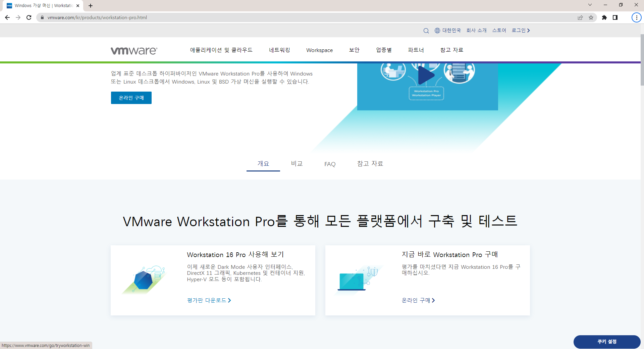Open the 네트워킹 menu

point(279,50)
